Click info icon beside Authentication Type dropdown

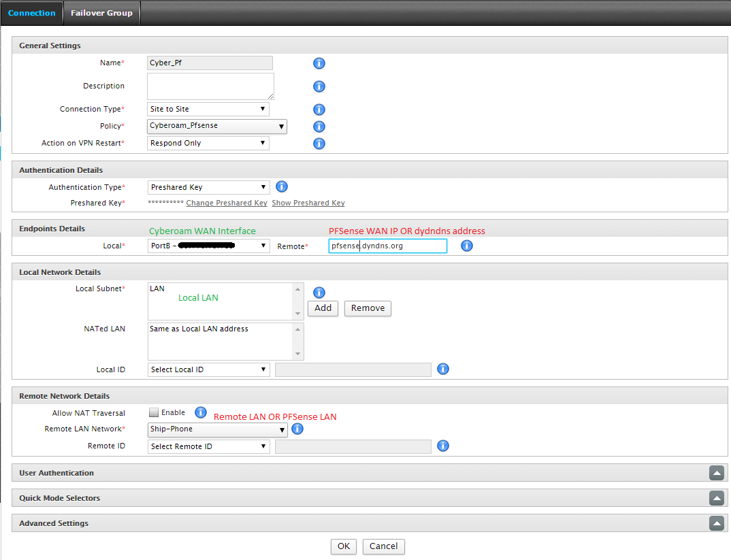282,187
